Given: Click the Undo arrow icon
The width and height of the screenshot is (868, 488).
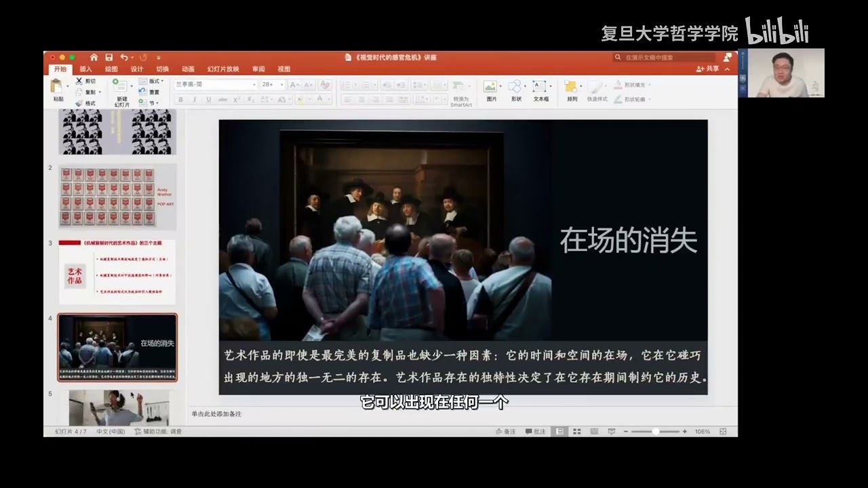Looking at the screenshot, I should pos(123,58).
